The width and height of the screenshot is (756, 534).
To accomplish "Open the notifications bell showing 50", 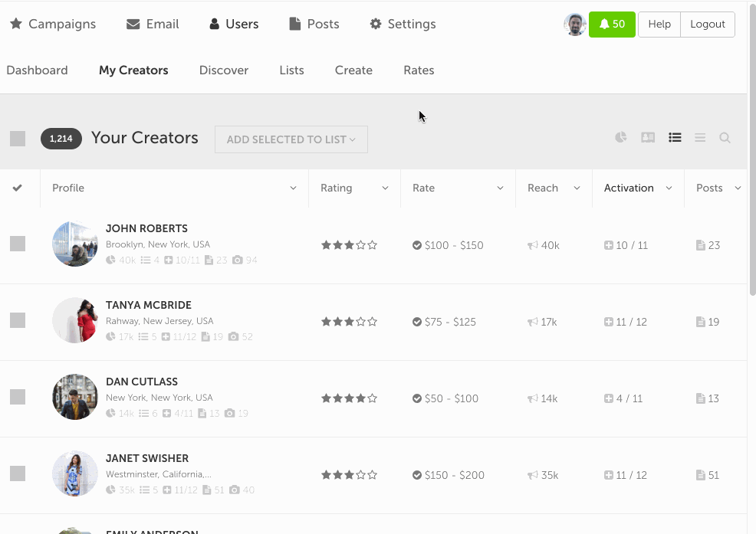I will [612, 25].
